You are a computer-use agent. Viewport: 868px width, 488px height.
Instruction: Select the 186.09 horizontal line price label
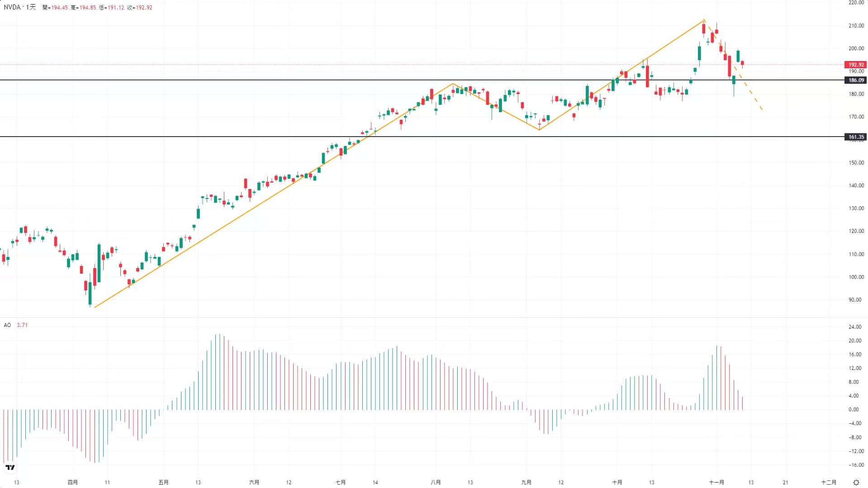[855, 80]
